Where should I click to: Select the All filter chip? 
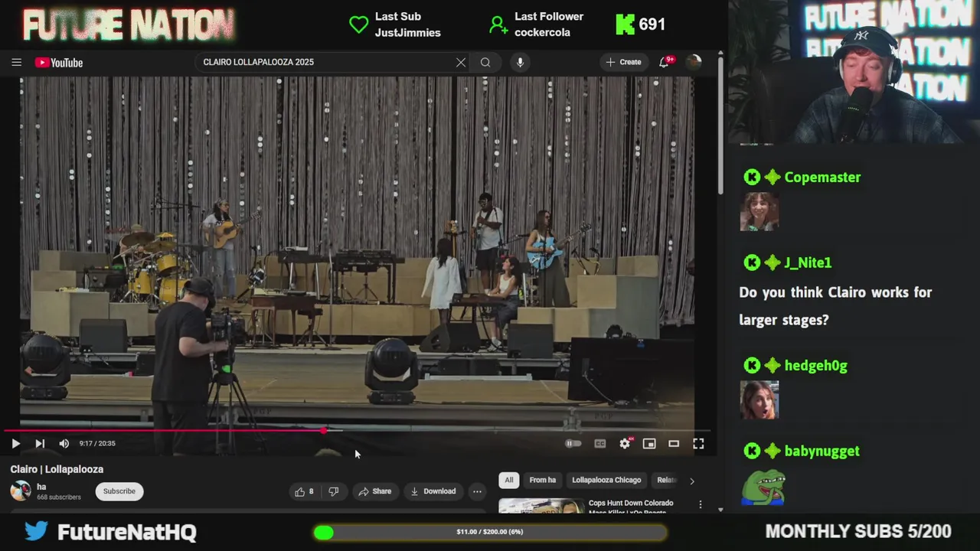pos(509,481)
